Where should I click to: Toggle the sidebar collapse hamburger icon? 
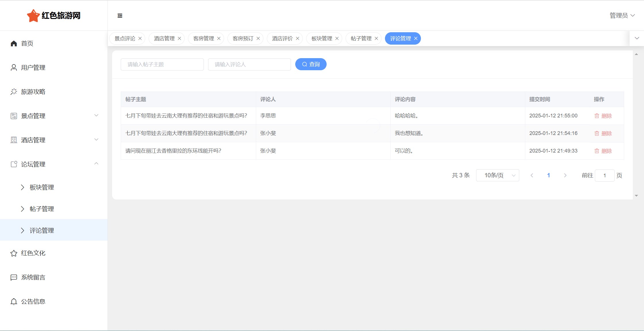[x=120, y=16]
